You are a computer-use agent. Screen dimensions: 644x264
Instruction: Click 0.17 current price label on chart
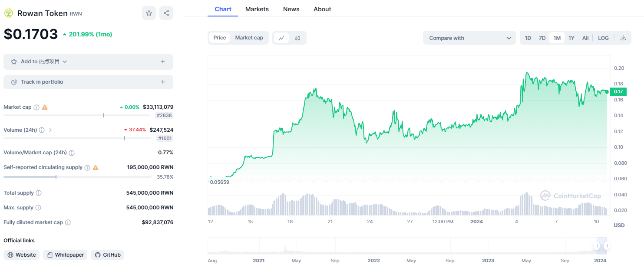(618, 91)
